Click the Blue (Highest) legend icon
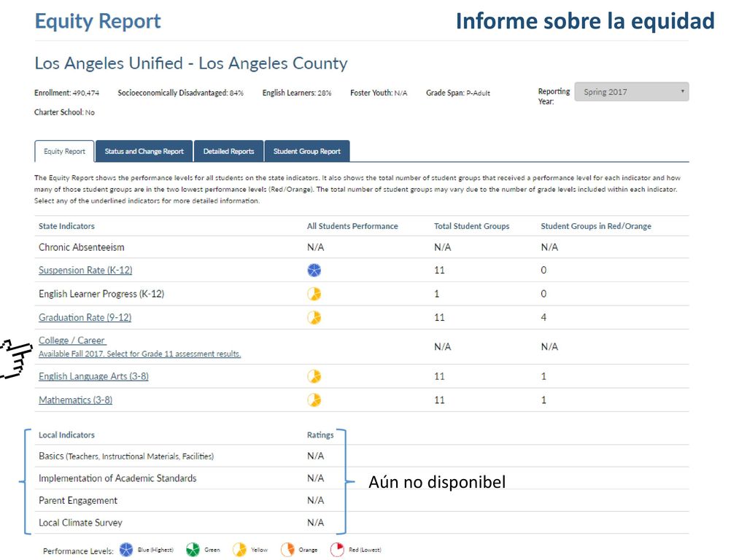The height and width of the screenshot is (560, 747). pyautogui.click(x=126, y=550)
